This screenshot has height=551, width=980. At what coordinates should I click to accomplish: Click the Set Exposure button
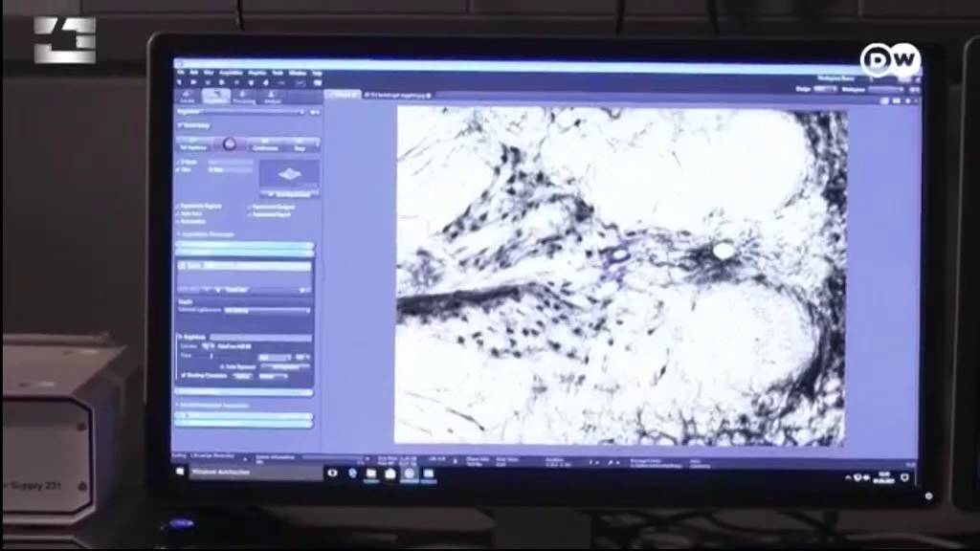[x=194, y=145]
